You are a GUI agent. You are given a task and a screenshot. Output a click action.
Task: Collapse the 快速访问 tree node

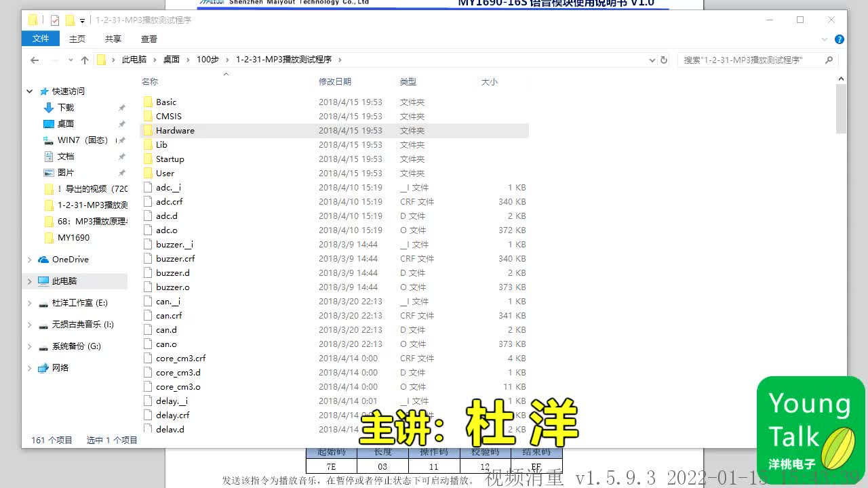(30, 91)
